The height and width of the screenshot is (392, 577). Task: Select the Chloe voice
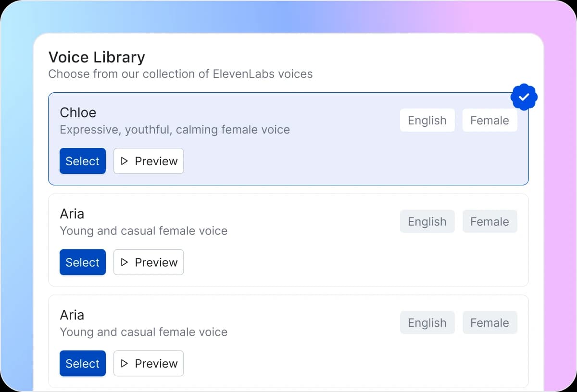82,161
